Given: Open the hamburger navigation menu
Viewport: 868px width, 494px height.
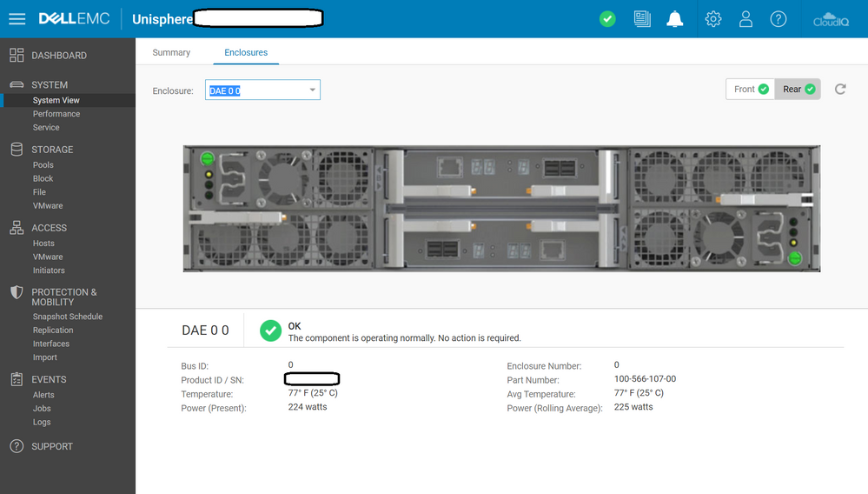Looking at the screenshot, I should tap(17, 19).
